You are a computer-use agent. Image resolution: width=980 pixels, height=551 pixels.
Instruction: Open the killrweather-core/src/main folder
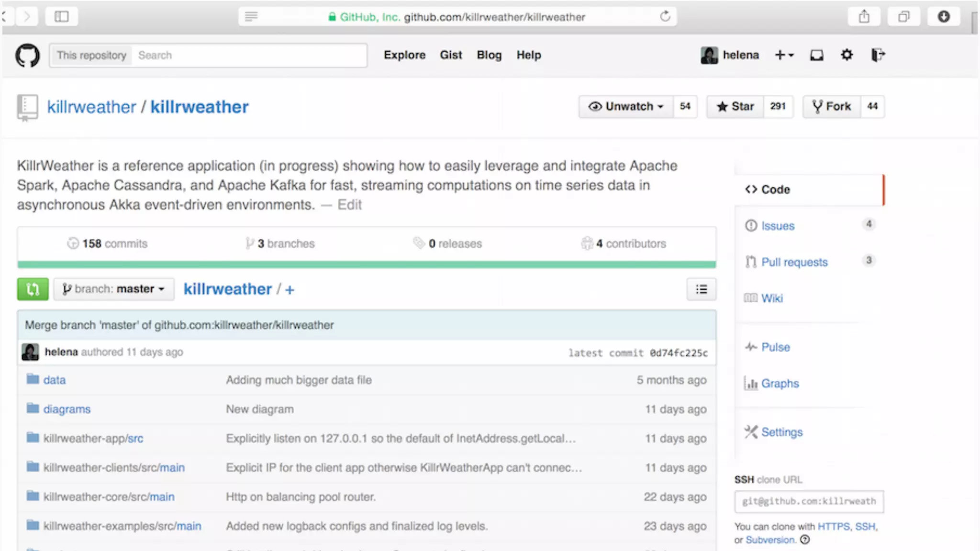point(109,496)
